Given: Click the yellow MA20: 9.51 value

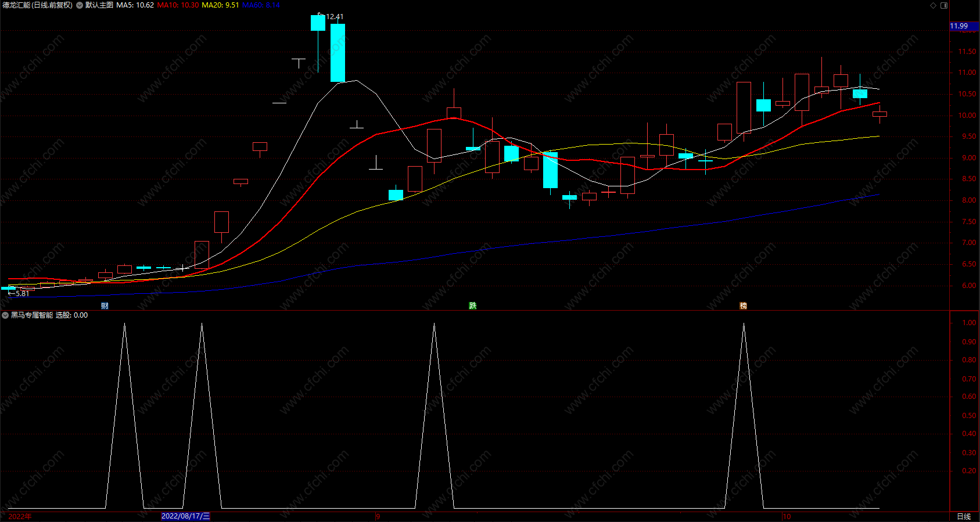Looking at the screenshot, I should click(x=220, y=5).
